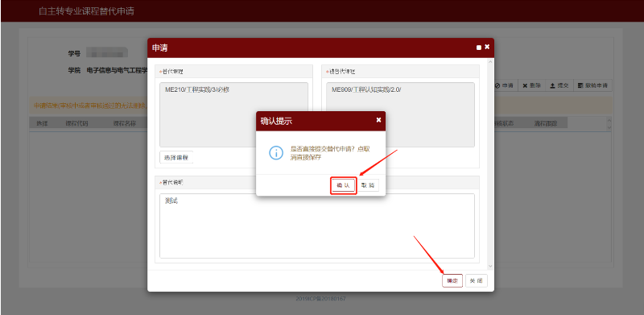Click the blue info icon in prompt
This screenshot has width=644, height=315.
276,152
